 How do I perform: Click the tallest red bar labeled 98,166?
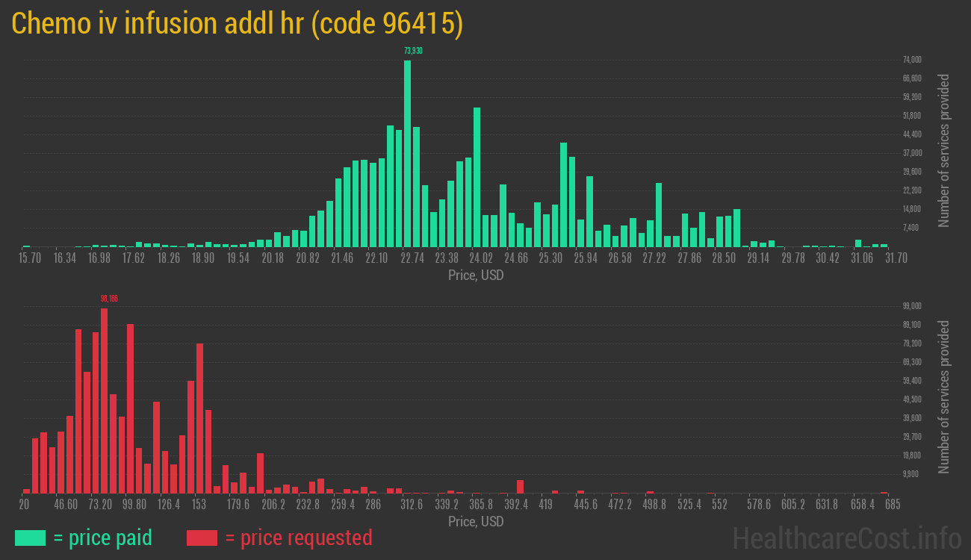point(105,400)
